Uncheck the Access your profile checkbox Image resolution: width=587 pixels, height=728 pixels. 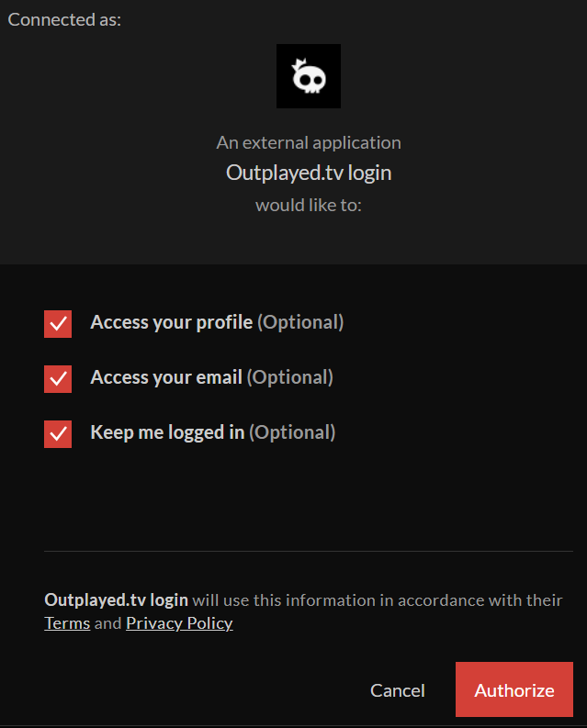(58, 324)
